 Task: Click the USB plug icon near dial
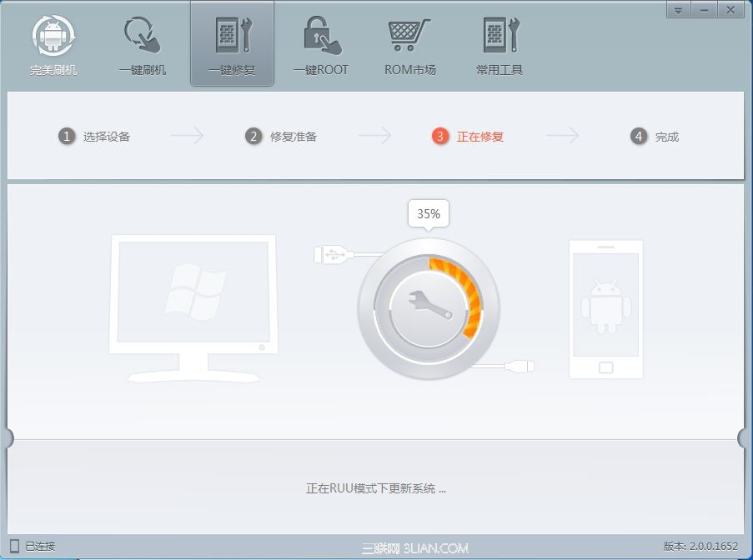[333, 254]
